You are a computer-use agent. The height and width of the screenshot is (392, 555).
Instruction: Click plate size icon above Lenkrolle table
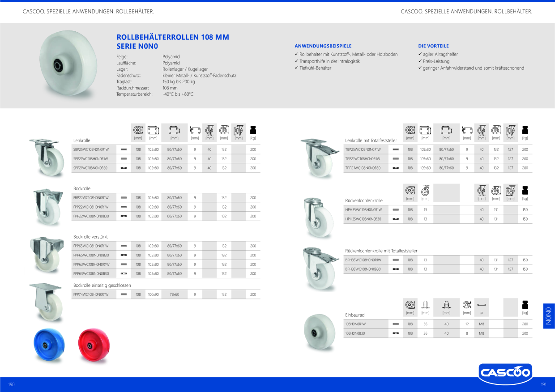[153, 130]
